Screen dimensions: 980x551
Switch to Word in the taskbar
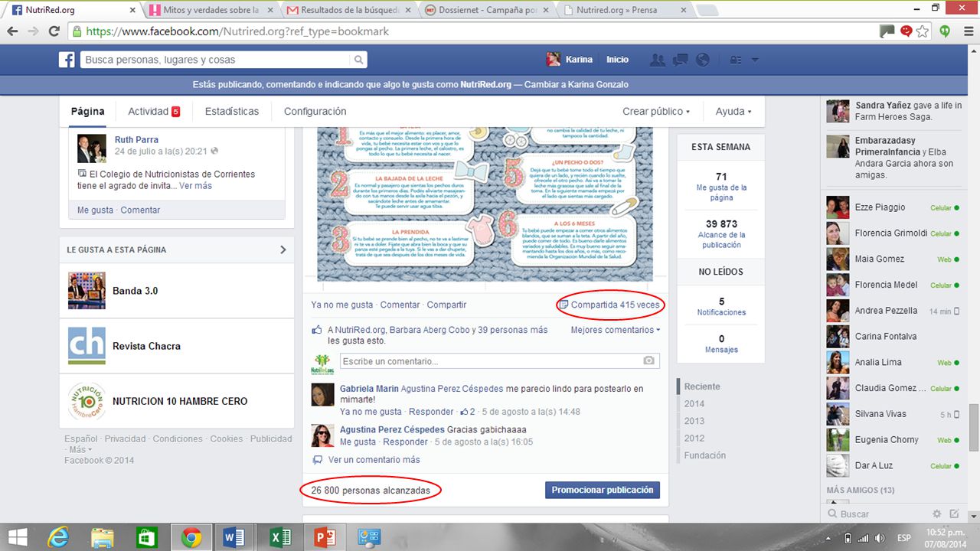[x=234, y=537]
